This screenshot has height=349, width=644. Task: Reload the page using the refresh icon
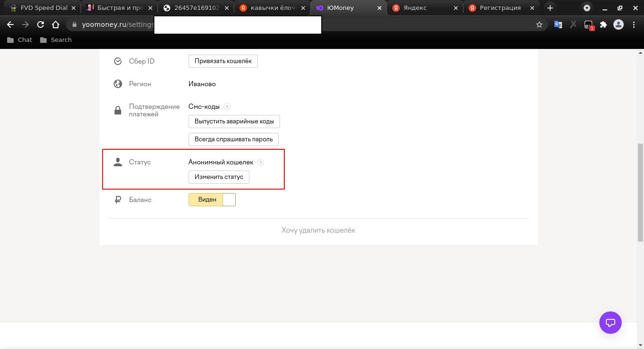click(41, 24)
